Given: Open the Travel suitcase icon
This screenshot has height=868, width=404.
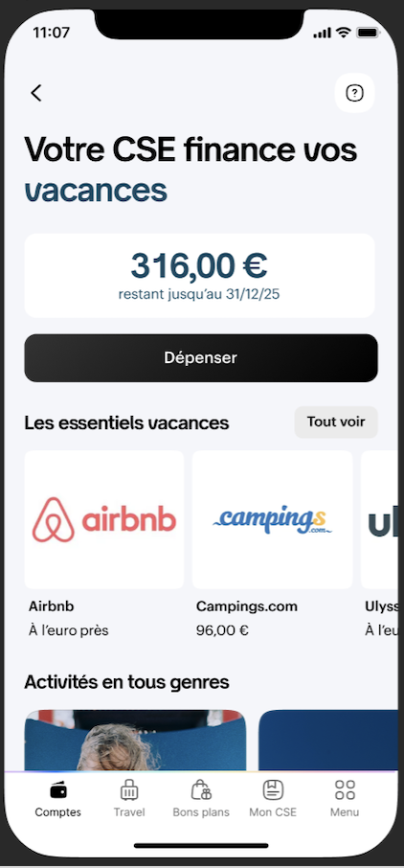Looking at the screenshot, I should (x=129, y=790).
